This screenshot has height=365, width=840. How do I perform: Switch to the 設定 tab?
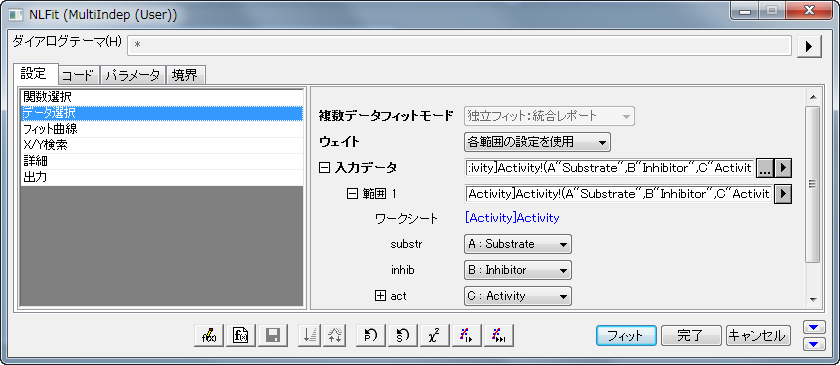point(35,74)
